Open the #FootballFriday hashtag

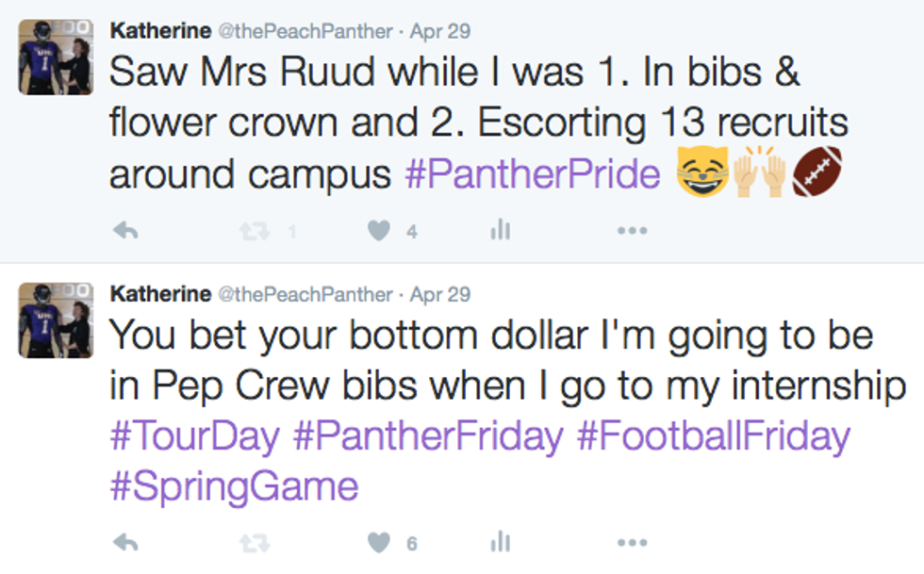(714, 436)
